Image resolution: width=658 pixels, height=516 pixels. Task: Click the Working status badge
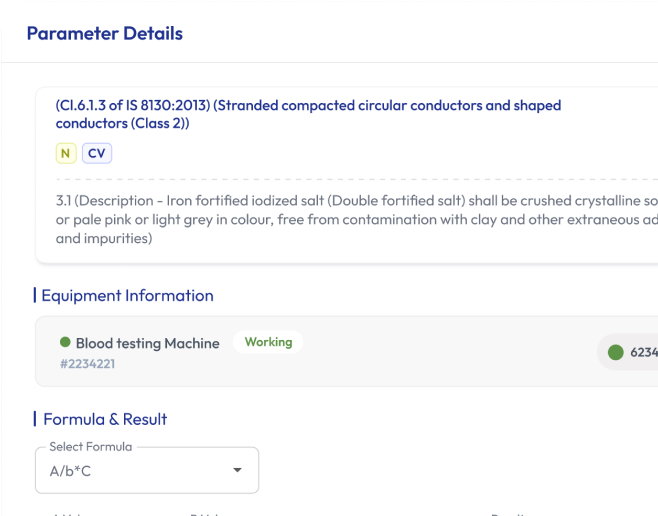tap(268, 342)
